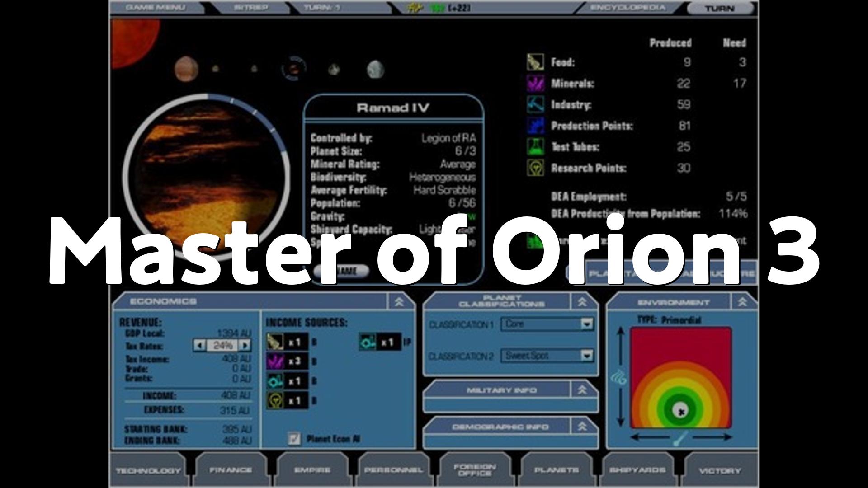
Task: Expand the Military Info panel
Action: [x=582, y=389]
